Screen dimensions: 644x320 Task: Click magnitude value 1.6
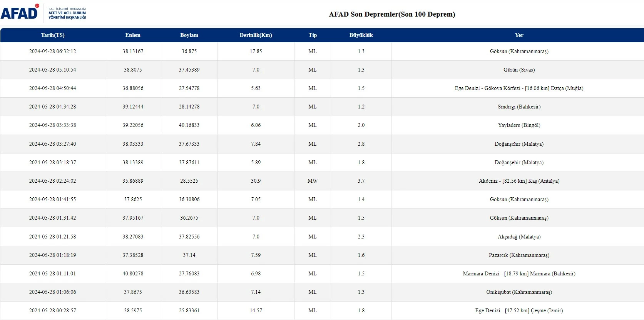[x=361, y=255]
